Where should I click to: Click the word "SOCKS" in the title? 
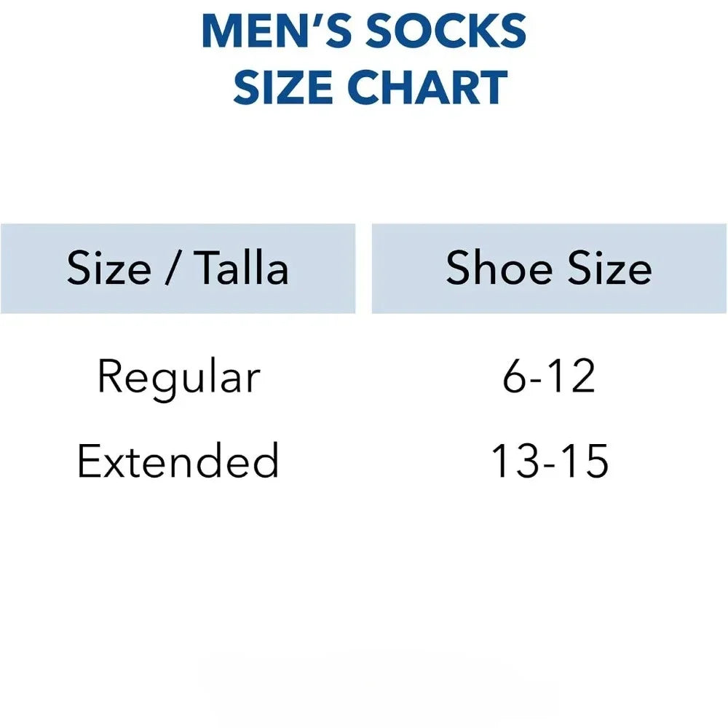click(446, 31)
